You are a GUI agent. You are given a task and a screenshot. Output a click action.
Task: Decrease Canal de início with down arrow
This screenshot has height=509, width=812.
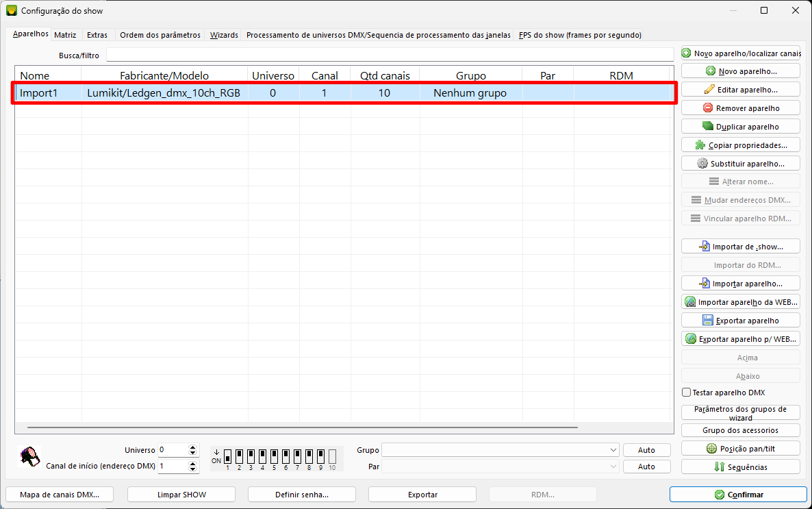(x=192, y=470)
